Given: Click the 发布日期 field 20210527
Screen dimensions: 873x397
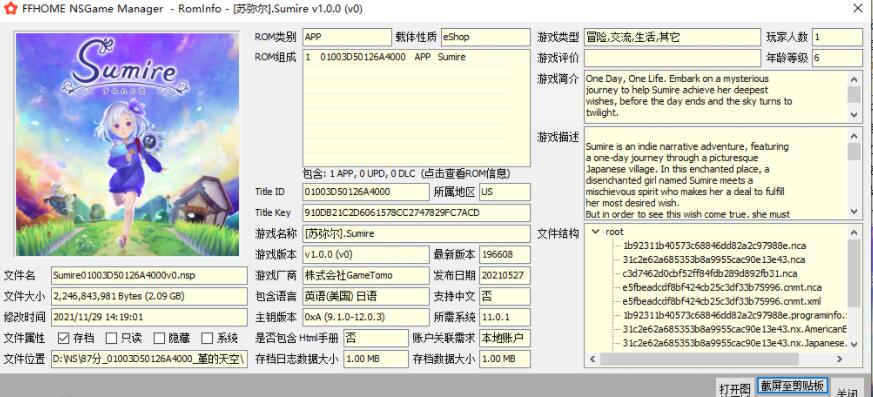Looking at the screenshot, I should [505, 276].
